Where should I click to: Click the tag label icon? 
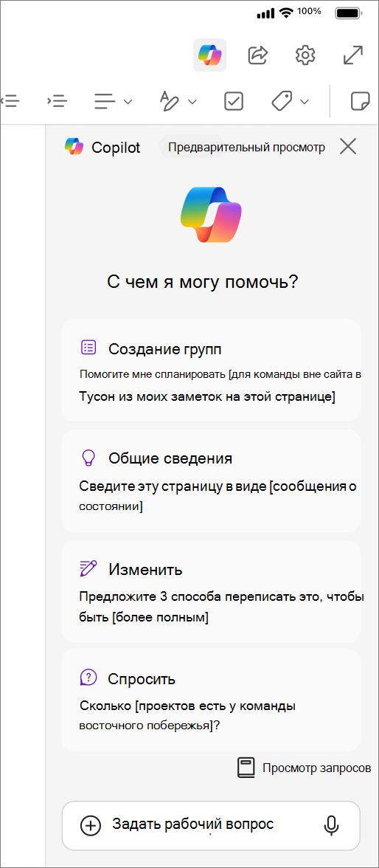pos(282,101)
